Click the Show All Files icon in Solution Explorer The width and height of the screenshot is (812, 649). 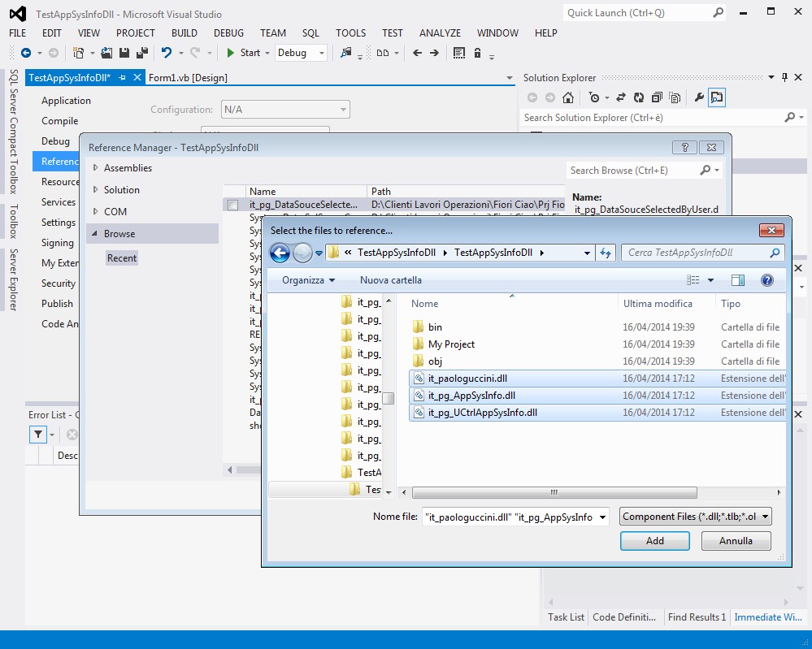click(x=675, y=97)
